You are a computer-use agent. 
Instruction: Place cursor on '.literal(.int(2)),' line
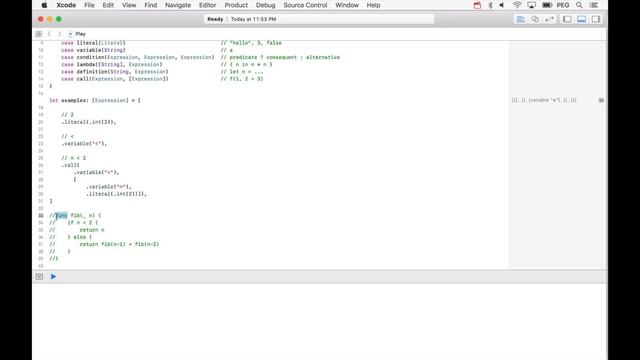(89, 122)
